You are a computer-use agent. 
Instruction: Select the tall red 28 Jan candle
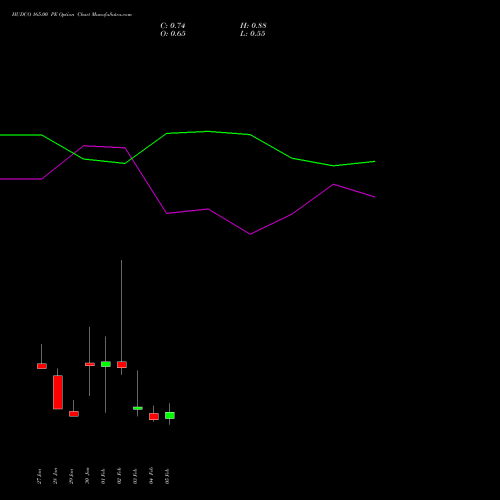58,392
